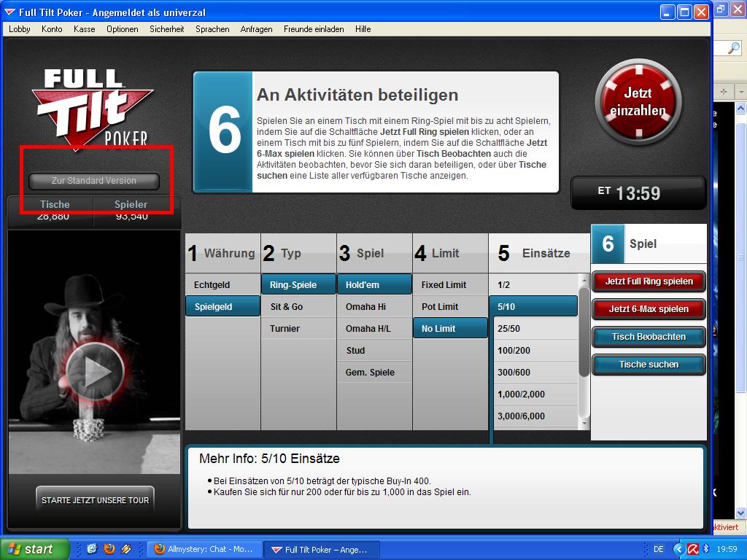Open the Kasse menu
The image size is (747, 560).
point(85,29)
